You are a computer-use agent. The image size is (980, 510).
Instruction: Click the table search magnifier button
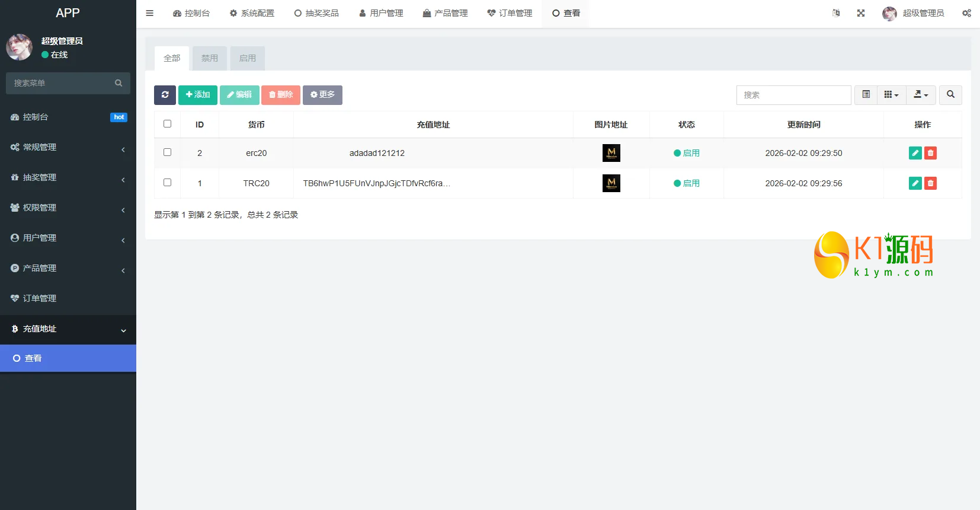point(950,95)
